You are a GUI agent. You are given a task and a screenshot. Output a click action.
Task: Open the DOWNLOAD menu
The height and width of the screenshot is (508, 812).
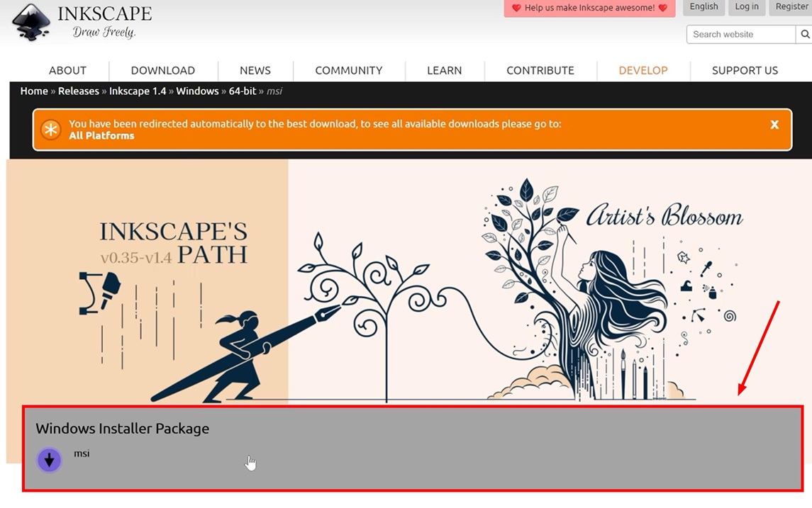(x=162, y=70)
